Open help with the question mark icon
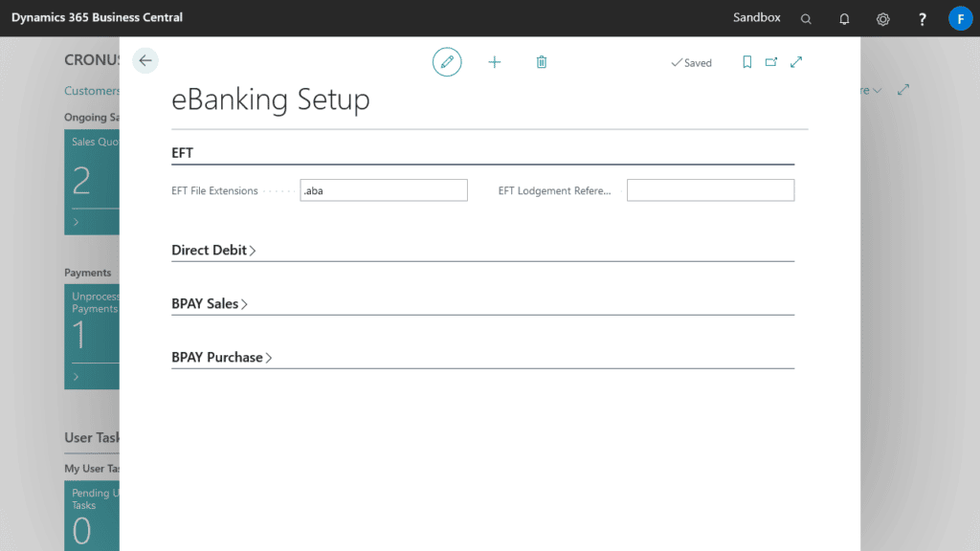This screenshot has height=551, width=980. (921, 18)
